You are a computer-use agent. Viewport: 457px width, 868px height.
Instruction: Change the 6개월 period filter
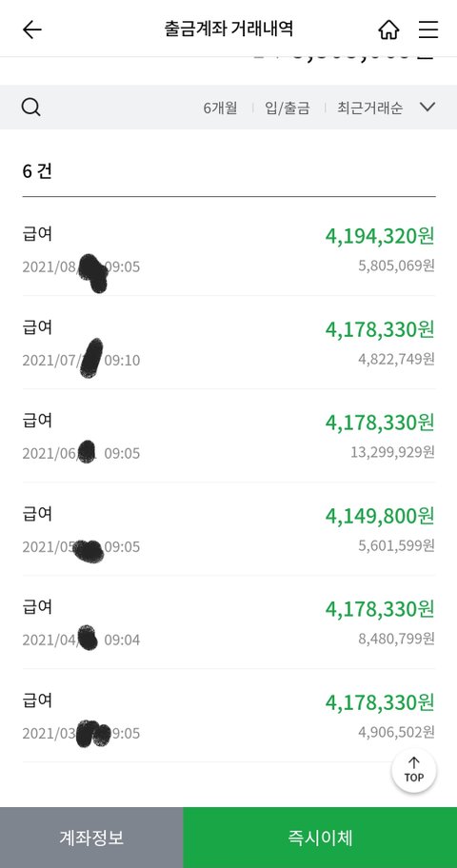[220, 108]
